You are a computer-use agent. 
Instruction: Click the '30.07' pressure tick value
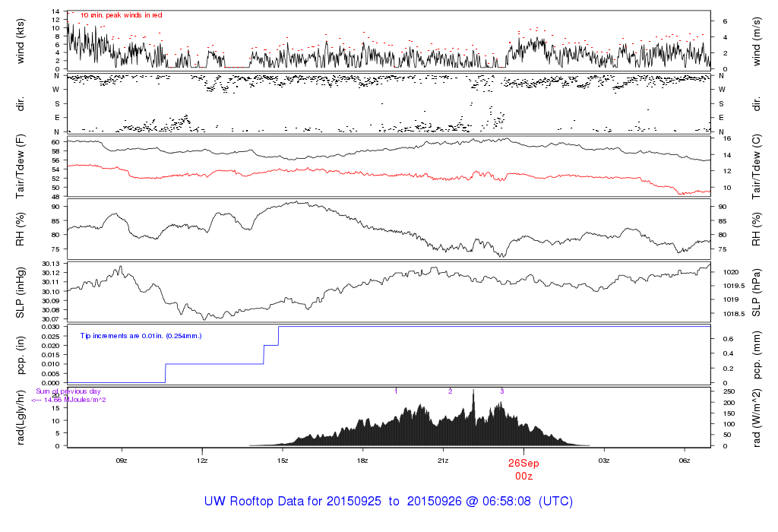(x=51, y=319)
